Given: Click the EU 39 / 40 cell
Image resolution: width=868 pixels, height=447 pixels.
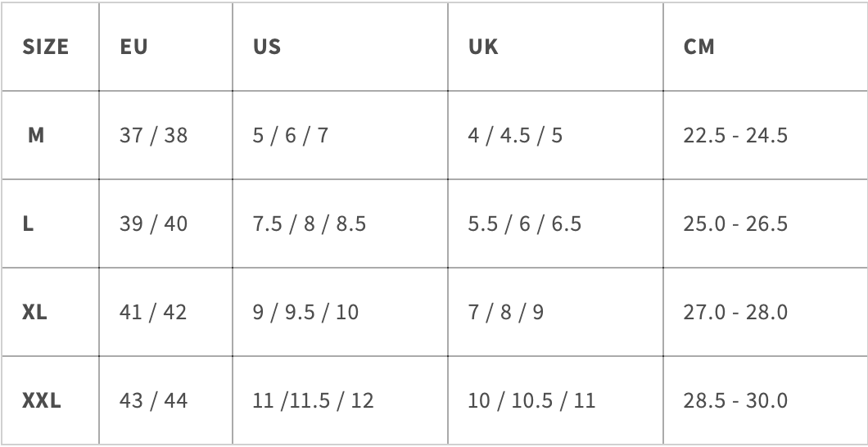Looking at the screenshot, I should click(x=153, y=223).
